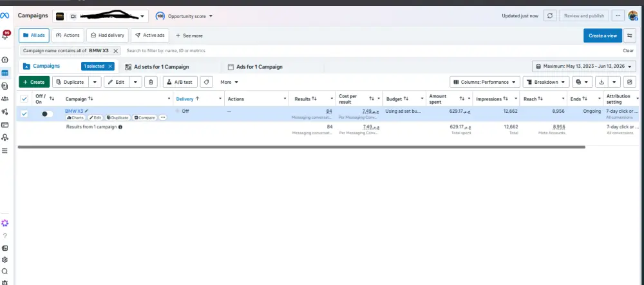Expand the More dropdown menu
Screen dimensions: 644x285
pos(229,82)
